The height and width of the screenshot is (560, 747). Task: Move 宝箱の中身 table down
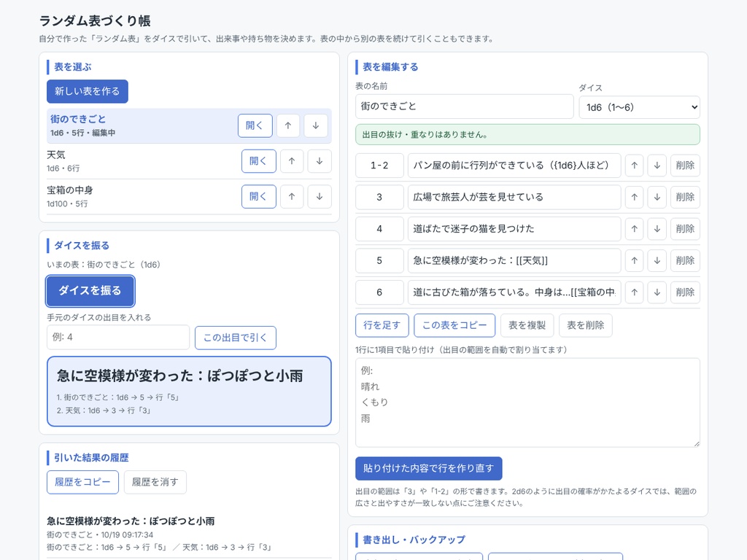(320, 196)
